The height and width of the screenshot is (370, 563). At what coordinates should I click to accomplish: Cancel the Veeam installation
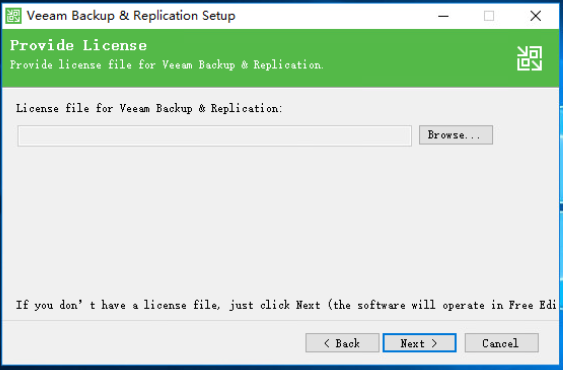point(501,343)
